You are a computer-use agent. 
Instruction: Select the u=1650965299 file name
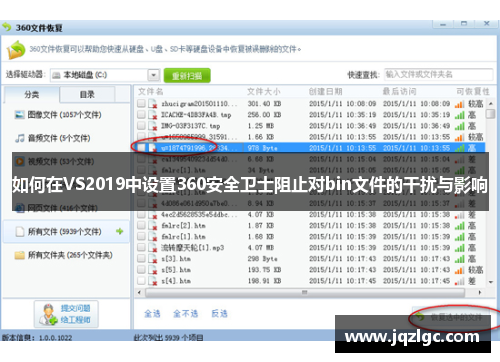click(x=199, y=137)
